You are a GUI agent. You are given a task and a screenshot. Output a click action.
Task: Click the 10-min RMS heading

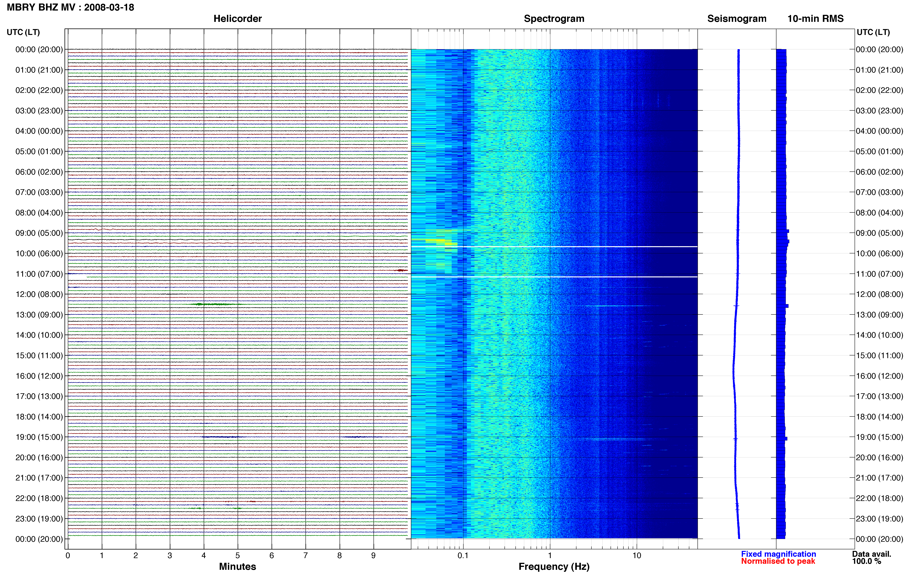click(815, 19)
